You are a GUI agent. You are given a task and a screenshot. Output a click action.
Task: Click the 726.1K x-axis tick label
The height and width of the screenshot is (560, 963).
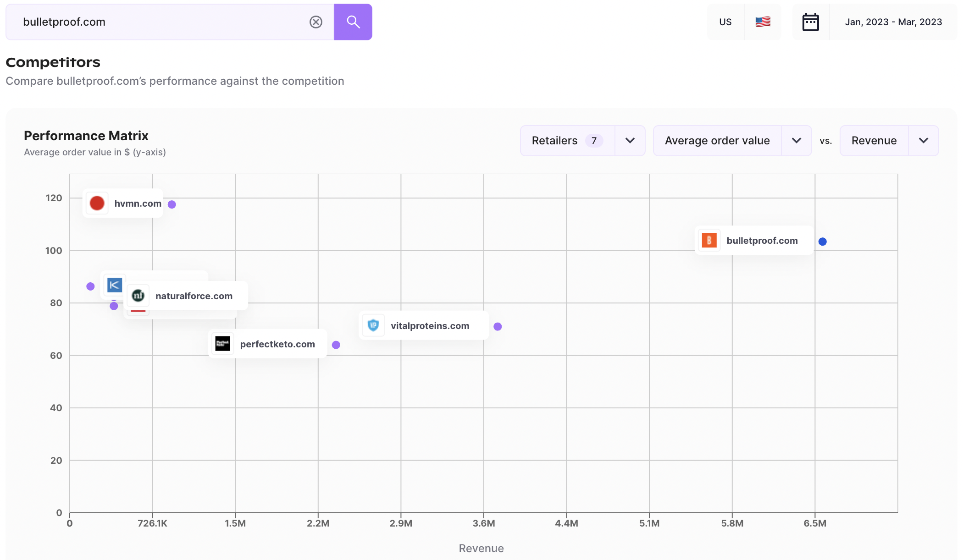pos(152,523)
